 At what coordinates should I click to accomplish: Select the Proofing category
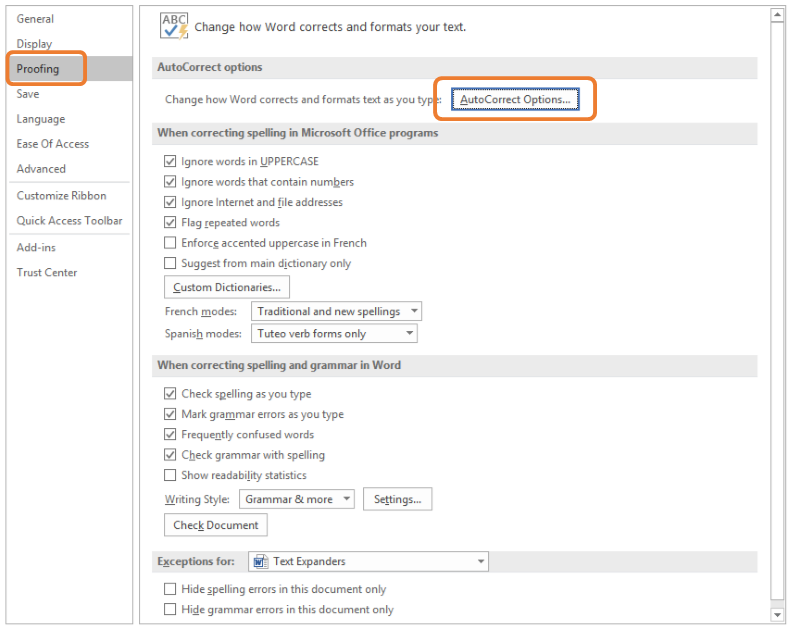[38, 69]
